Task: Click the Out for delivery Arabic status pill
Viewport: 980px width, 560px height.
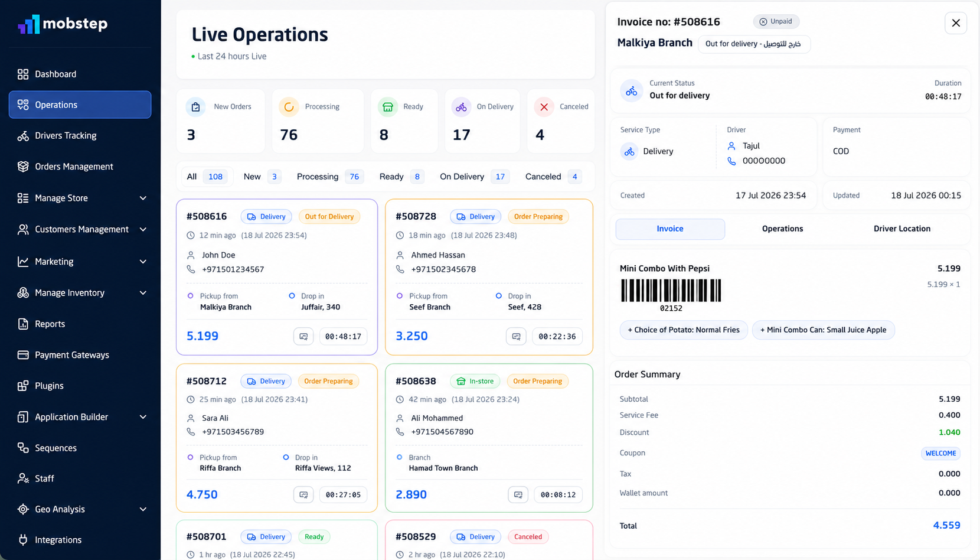Action: tap(754, 44)
